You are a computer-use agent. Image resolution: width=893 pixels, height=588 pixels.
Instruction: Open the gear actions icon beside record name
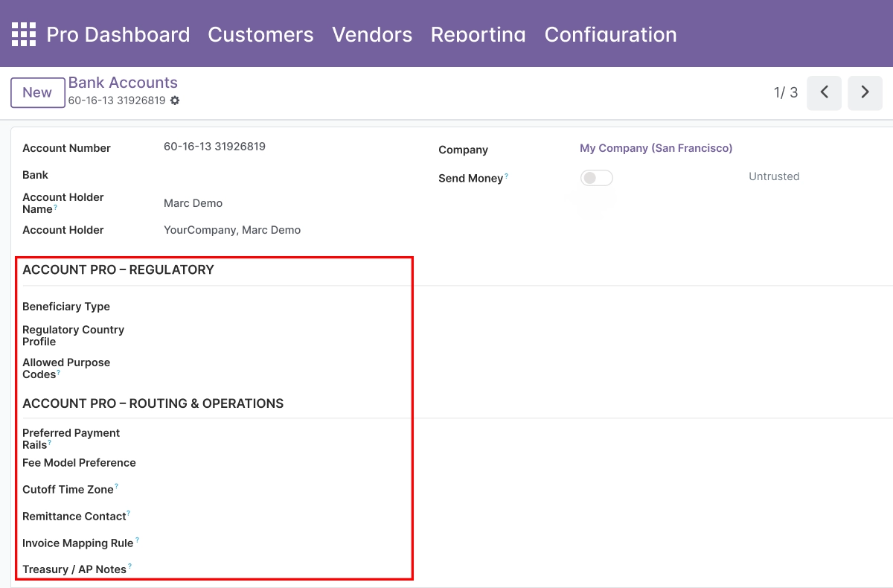(175, 100)
